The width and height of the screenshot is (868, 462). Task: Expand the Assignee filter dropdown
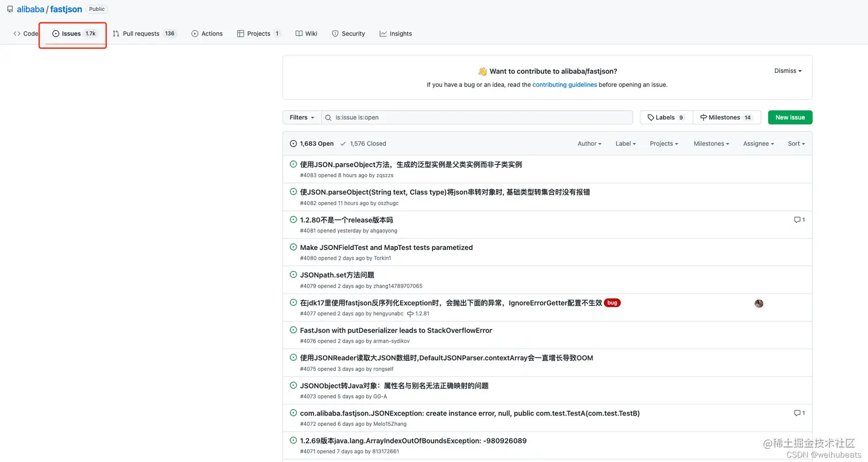tap(758, 144)
